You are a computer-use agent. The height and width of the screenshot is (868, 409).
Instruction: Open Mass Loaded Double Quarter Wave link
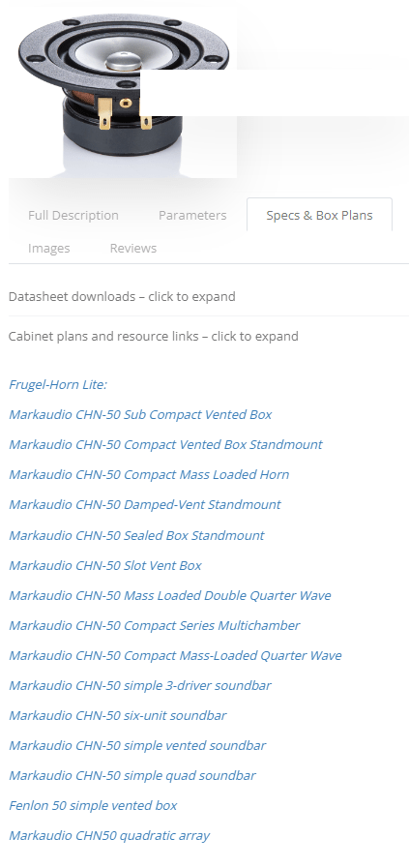point(170,595)
